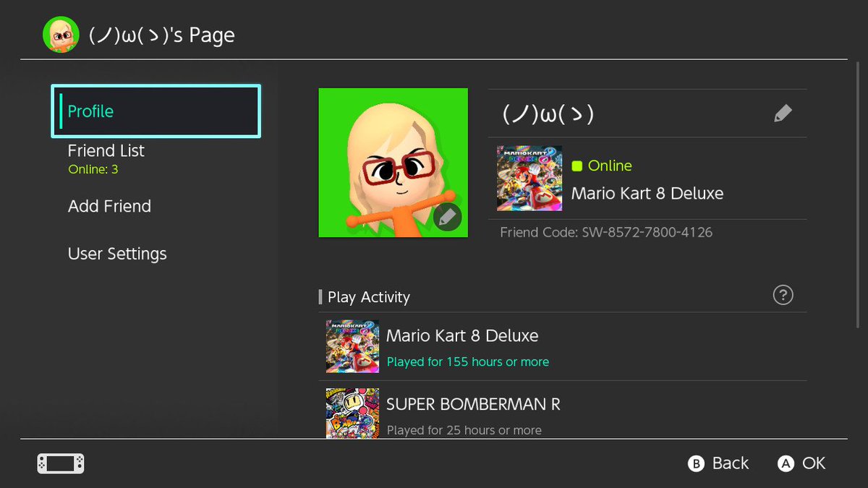Viewport: 868px width, 488px height.
Task: Click the currently playing Mario Kart 8 Deluxe text
Action: (647, 193)
